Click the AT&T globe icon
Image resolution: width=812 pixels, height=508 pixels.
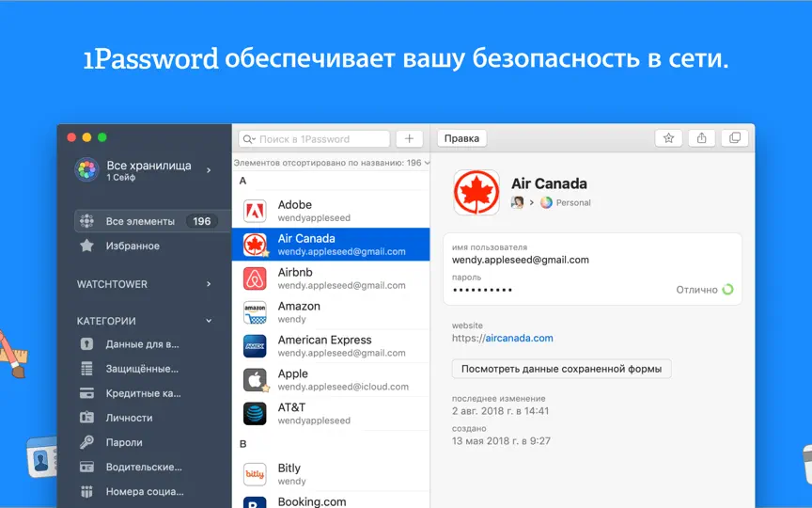[x=255, y=414]
